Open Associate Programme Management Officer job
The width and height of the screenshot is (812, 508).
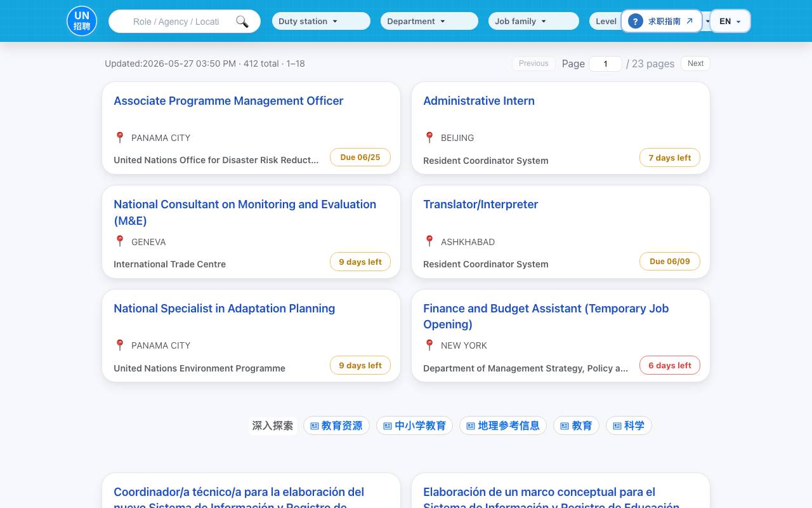click(228, 101)
